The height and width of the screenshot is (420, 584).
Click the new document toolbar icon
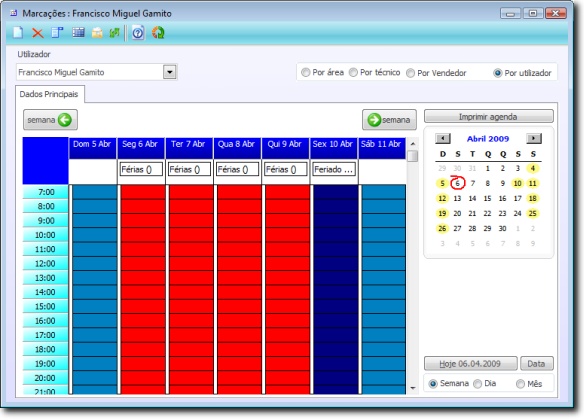[x=18, y=33]
